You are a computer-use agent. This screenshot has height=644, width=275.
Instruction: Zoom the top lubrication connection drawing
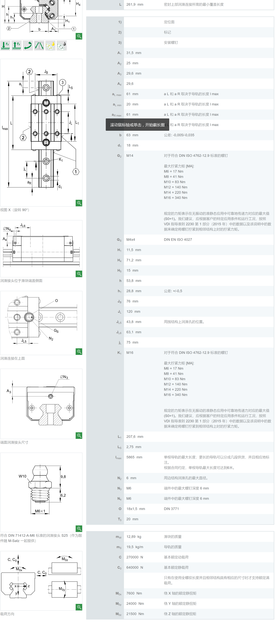pyautogui.click(x=79, y=352)
